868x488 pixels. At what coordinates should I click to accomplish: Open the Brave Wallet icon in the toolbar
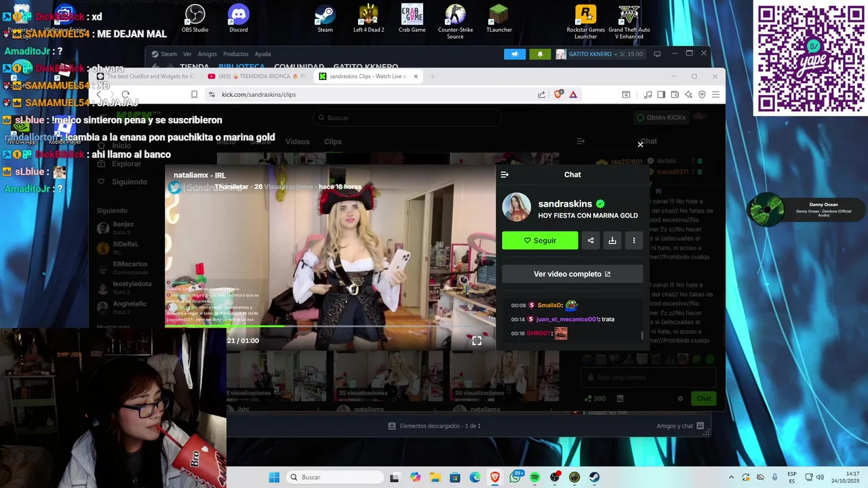pyautogui.click(x=675, y=94)
